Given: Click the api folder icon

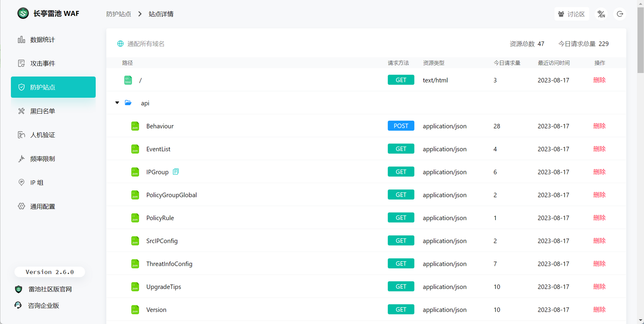Looking at the screenshot, I should click(128, 103).
